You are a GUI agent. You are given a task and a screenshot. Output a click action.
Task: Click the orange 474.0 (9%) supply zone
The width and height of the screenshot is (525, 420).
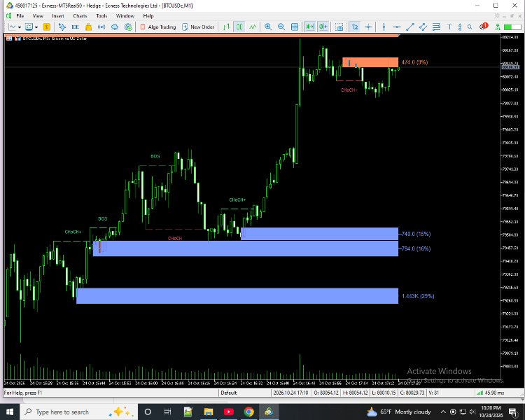[x=370, y=62]
